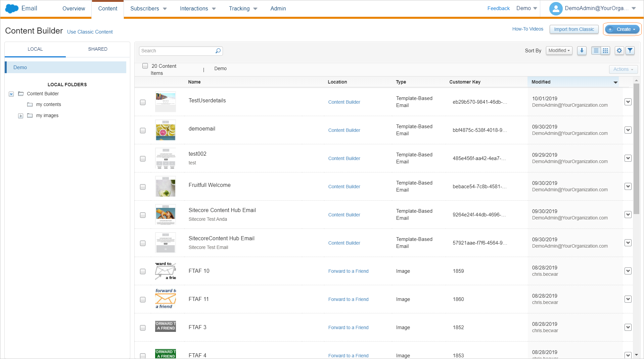The width and height of the screenshot is (644, 359).
Task: Check the FTAF 3 row checkbox
Action: [143, 328]
